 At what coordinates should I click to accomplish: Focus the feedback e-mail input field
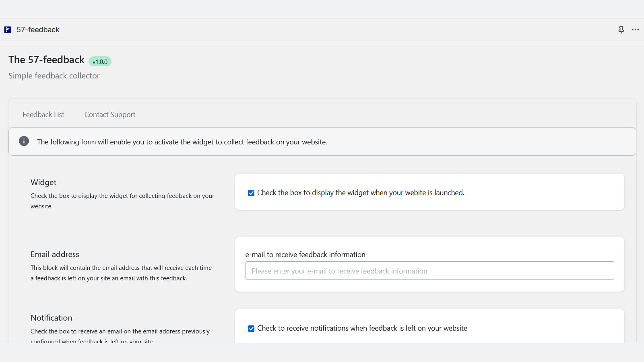(429, 271)
